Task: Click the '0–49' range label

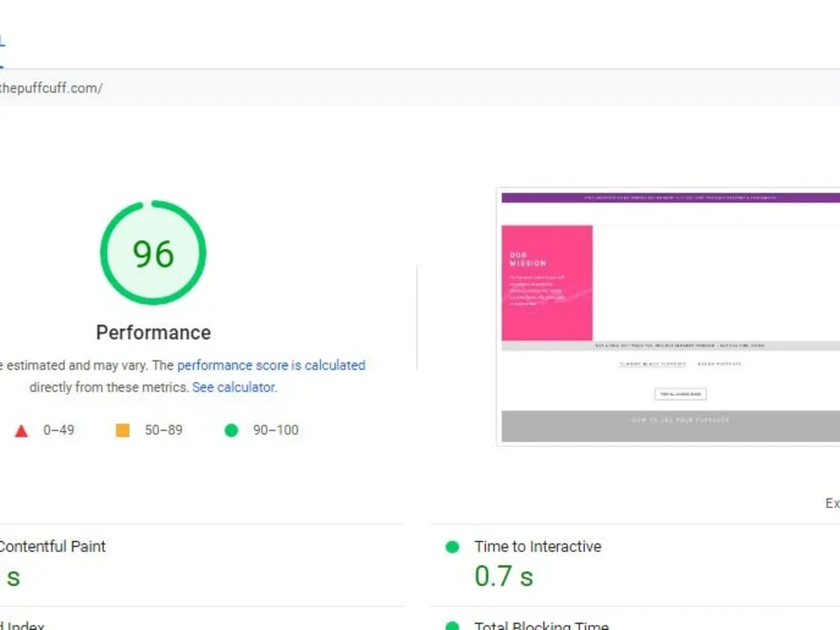Action: tap(59, 430)
